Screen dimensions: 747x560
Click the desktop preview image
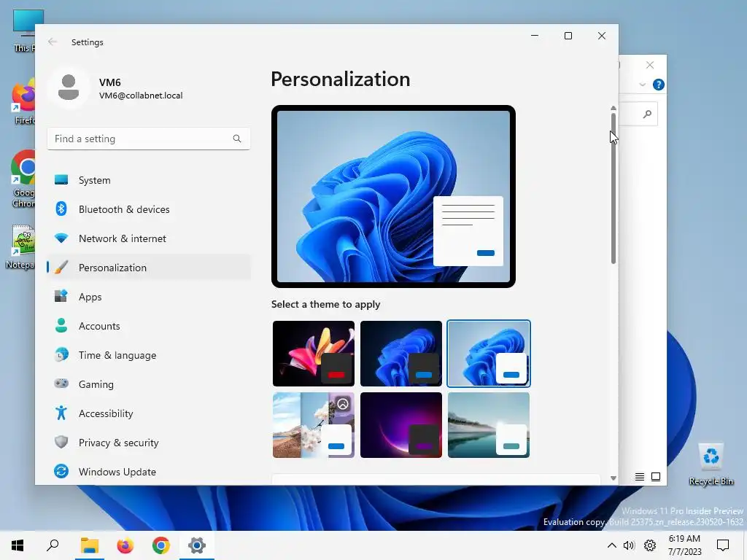tap(393, 196)
